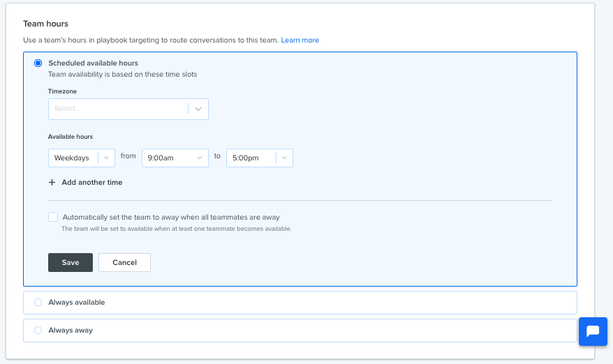Viewport: 613px width, 364px height.
Task: Click Add another time
Action: tap(92, 183)
